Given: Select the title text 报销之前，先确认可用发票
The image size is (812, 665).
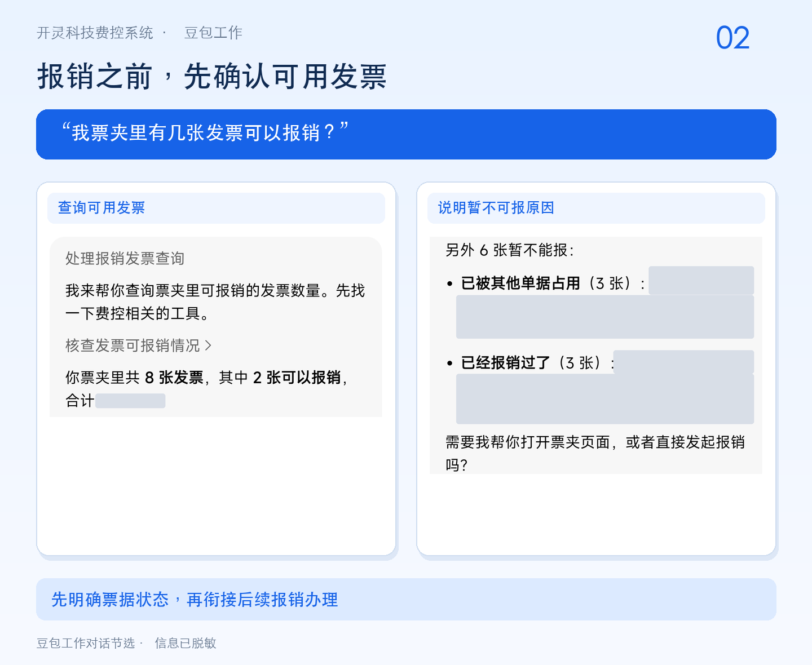Looking at the screenshot, I should [212, 77].
